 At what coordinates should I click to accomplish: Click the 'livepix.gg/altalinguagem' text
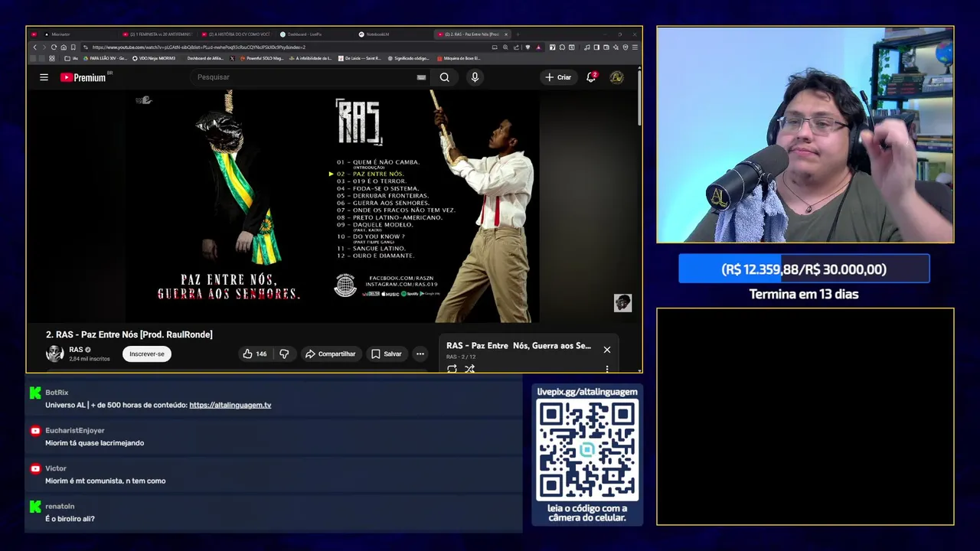coord(587,392)
